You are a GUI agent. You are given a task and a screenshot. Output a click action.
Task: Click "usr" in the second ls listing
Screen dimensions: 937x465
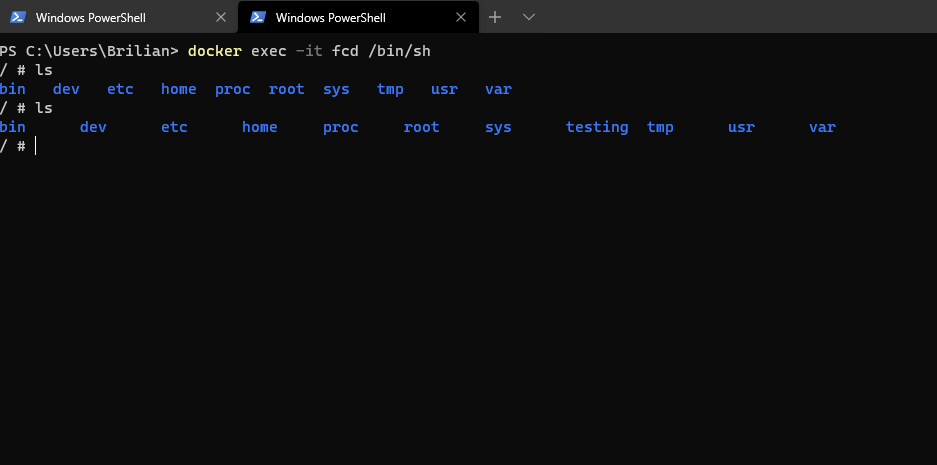click(741, 127)
